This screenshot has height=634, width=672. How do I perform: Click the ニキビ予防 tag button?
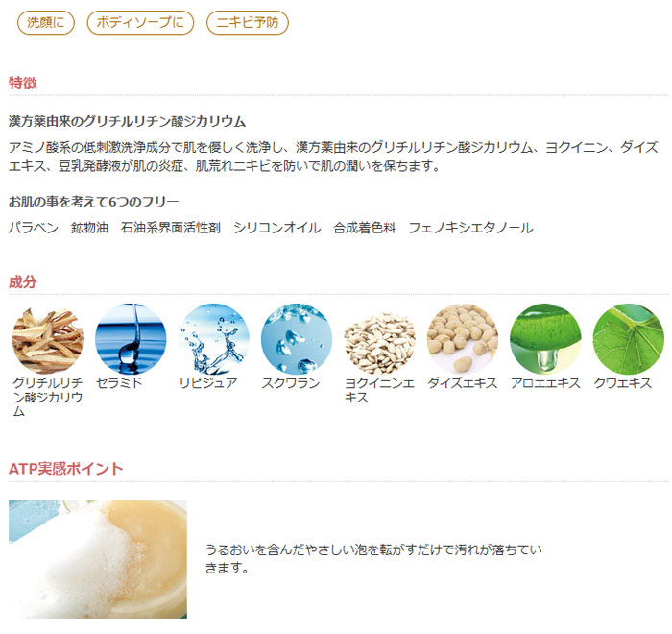coord(248,23)
